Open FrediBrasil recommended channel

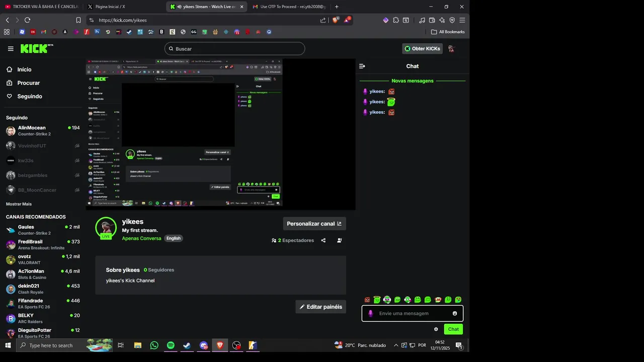tap(42, 244)
